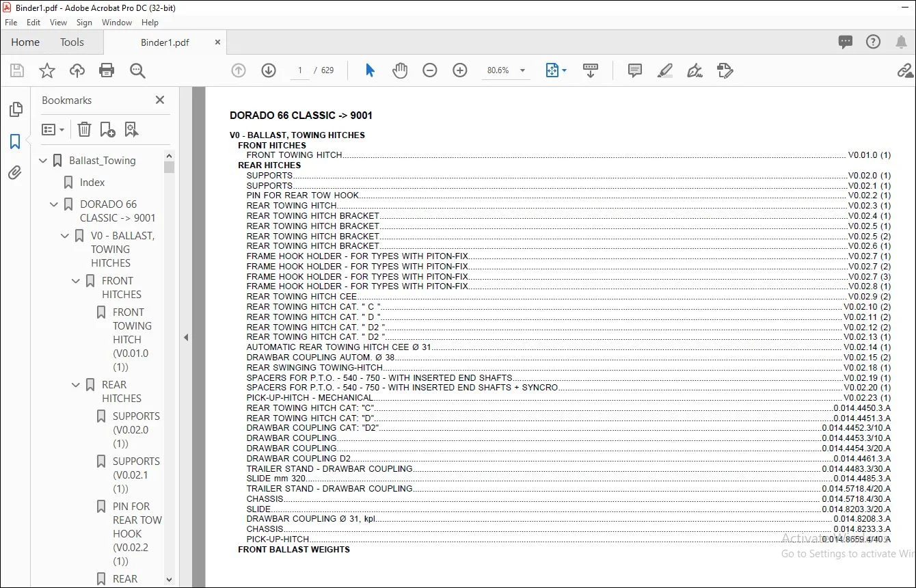
Task: Save the file using the floppy disk icon
Action: pos(17,70)
